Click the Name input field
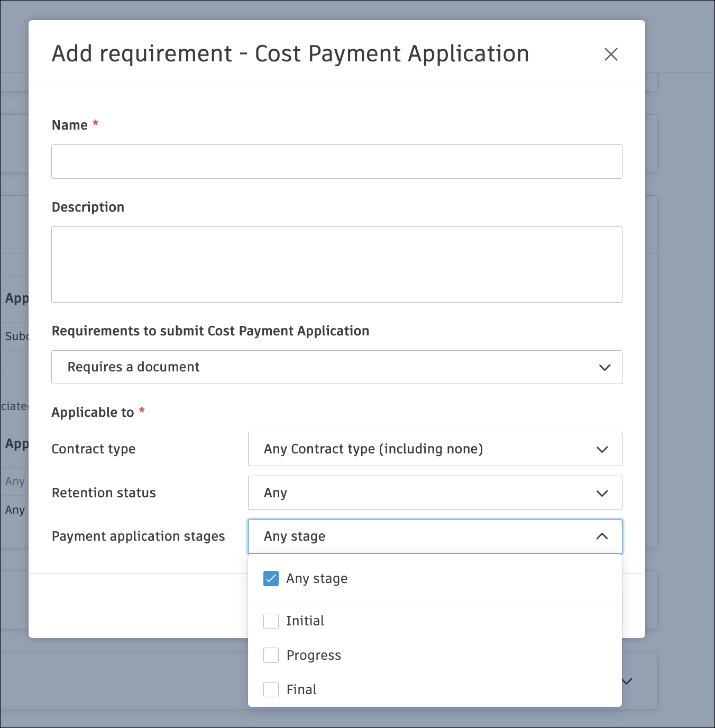This screenshot has width=715, height=728. [x=337, y=161]
